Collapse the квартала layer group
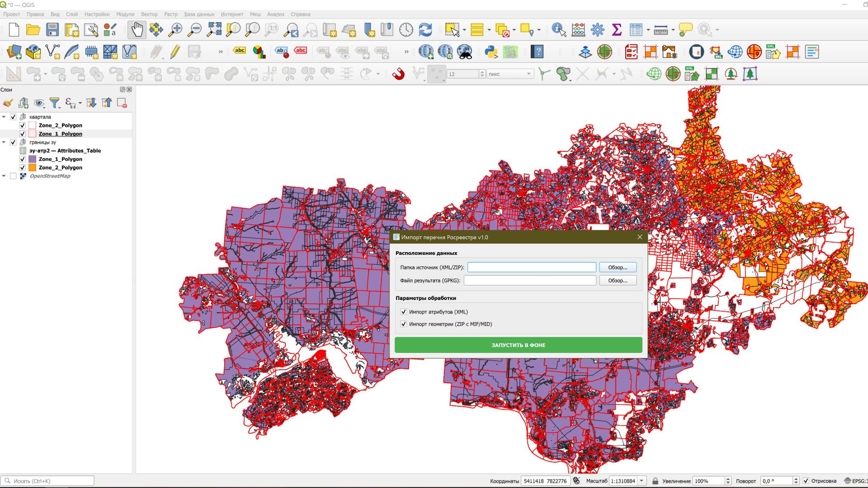Image resolution: width=868 pixels, height=488 pixels. [x=5, y=117]
